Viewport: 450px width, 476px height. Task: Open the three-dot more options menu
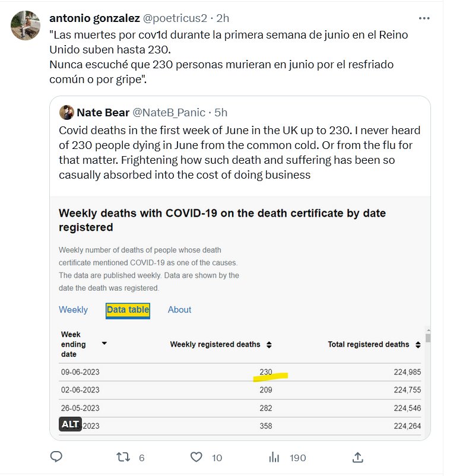(424, 18)
